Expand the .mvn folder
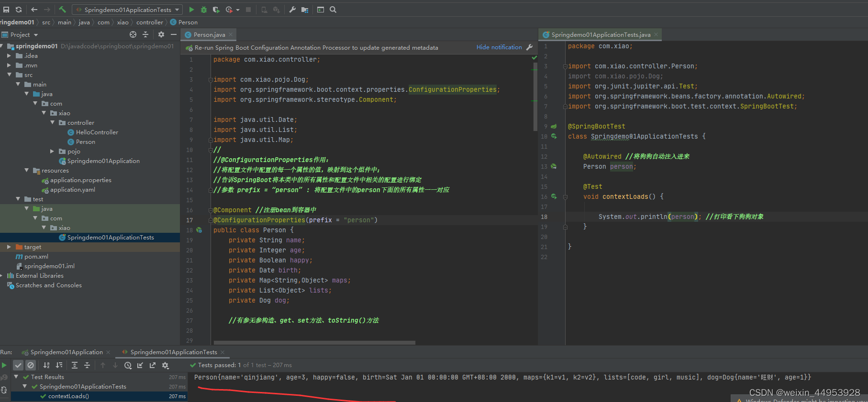Viewport: 868px width, 402px height. pyautogui.click(x=9, y=65)
